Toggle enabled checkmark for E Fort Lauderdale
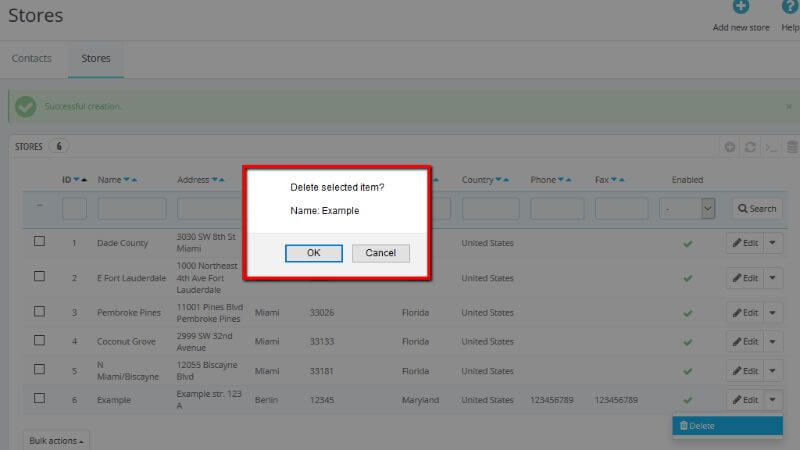This screenshot has width=800, height=450. [x=688, y=279]
